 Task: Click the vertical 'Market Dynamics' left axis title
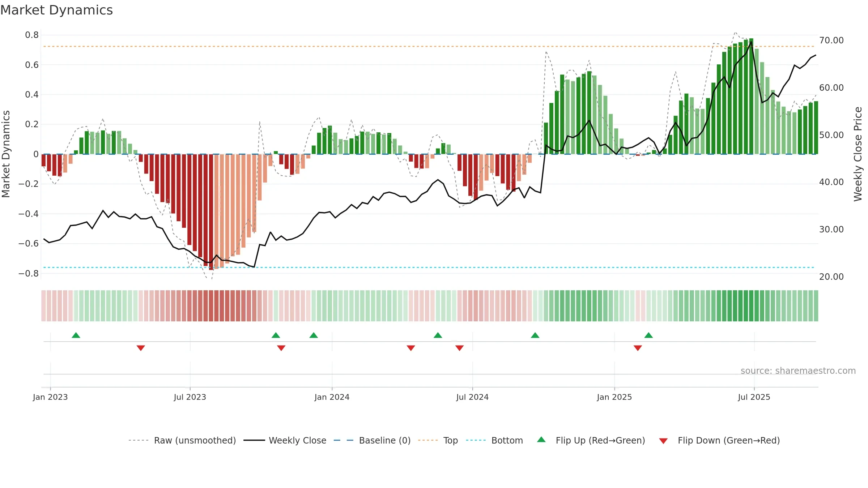tap(6, 154)
